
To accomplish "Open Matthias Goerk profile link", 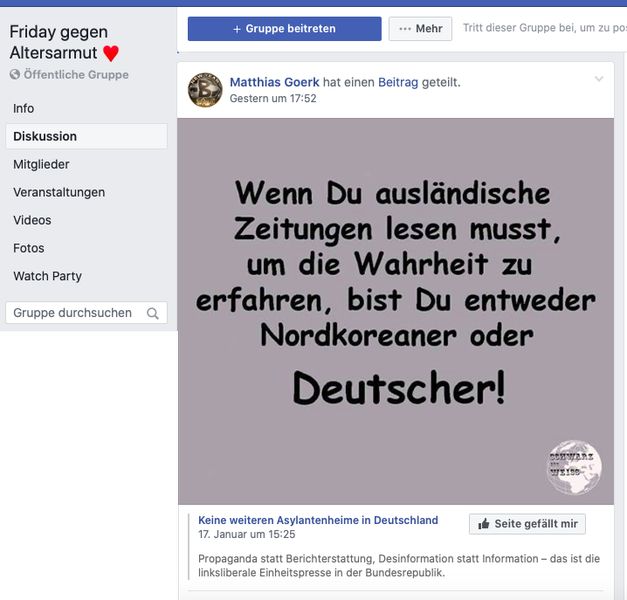I will click(274, 82).
